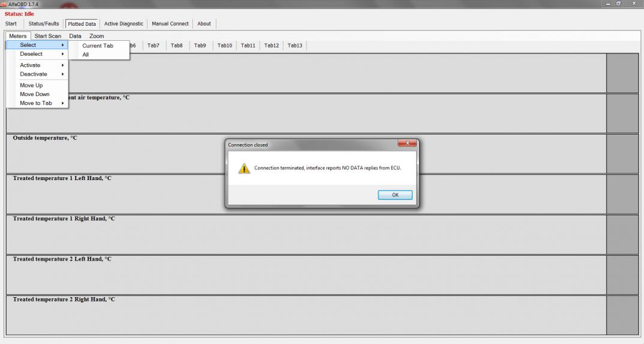Minimize the AlfaOBD window
This screenshot has height=344, width=644.
(x=608, y=4)
